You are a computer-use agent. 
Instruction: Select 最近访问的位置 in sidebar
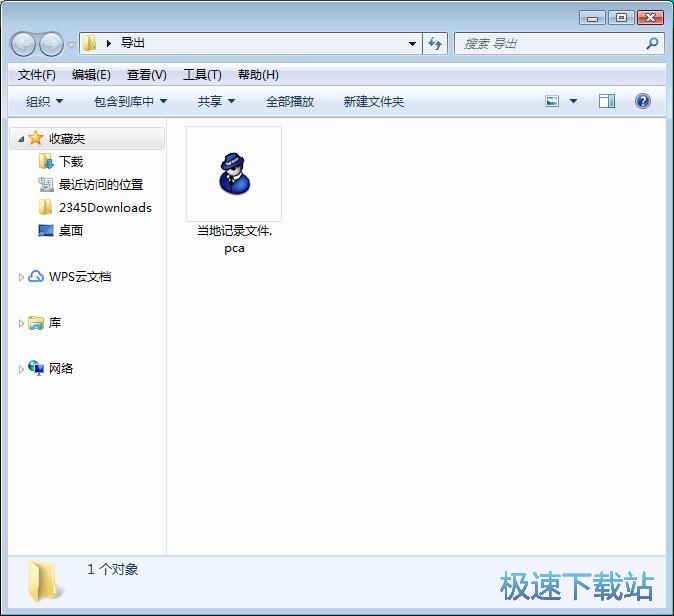coord(101,185)
